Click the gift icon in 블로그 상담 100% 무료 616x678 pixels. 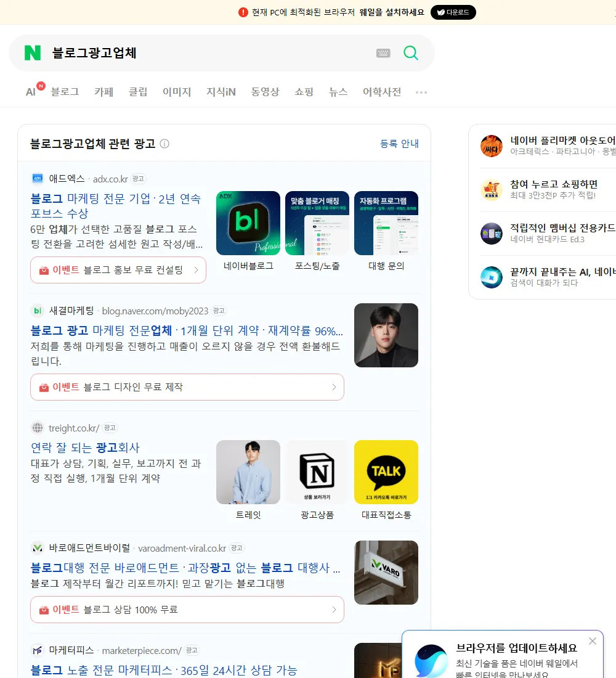[44, 610]
